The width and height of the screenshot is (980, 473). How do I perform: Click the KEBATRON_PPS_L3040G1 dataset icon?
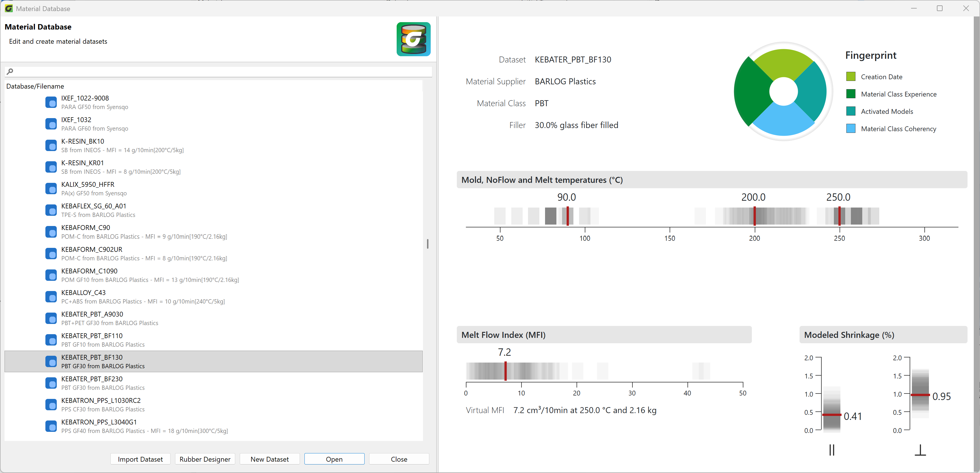[51, 426]
